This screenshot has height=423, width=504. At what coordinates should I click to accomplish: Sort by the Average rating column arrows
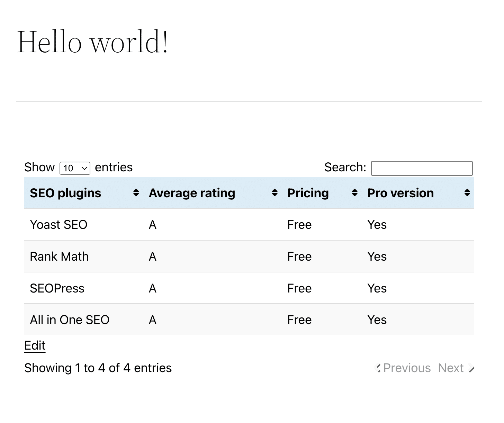274,193
